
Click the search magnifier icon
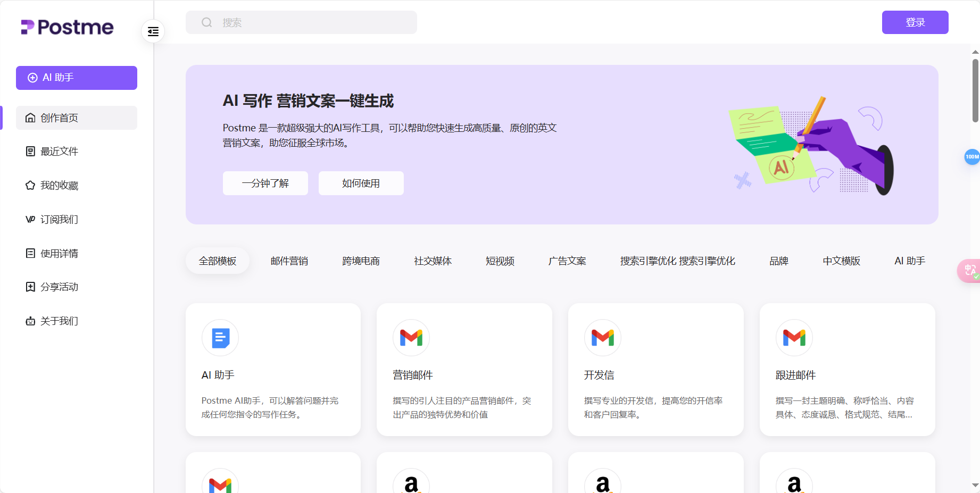(207, 22)
